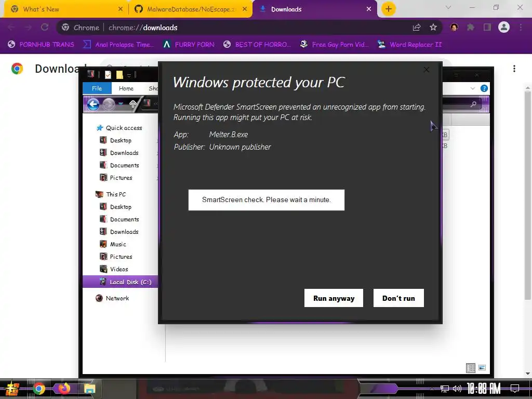The image size is (532, 399).
Task: Open Chrome profile avatar menu
Action: (x=504, y=27)
